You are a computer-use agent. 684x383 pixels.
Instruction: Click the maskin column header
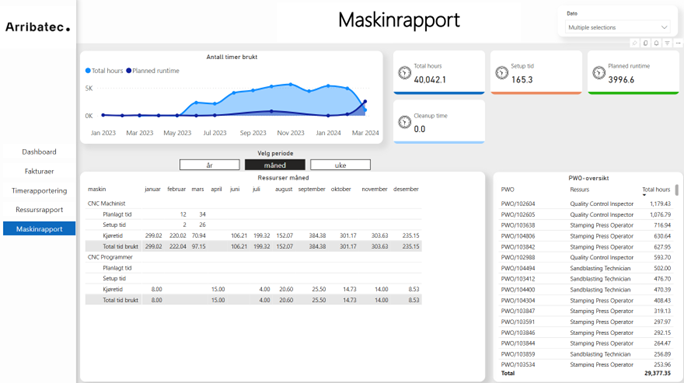click(x=97, y=189)
